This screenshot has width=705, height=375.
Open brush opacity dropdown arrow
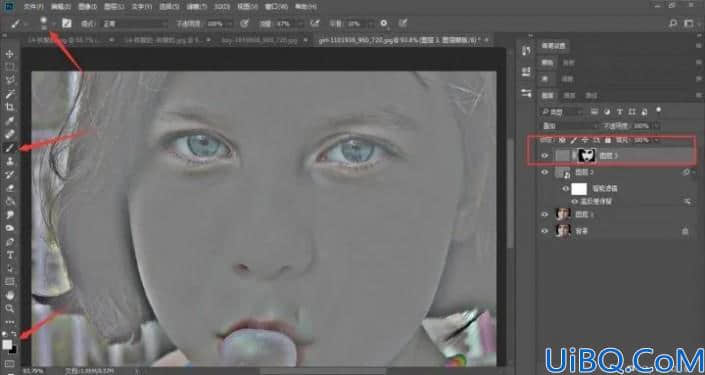click(229, 24)
